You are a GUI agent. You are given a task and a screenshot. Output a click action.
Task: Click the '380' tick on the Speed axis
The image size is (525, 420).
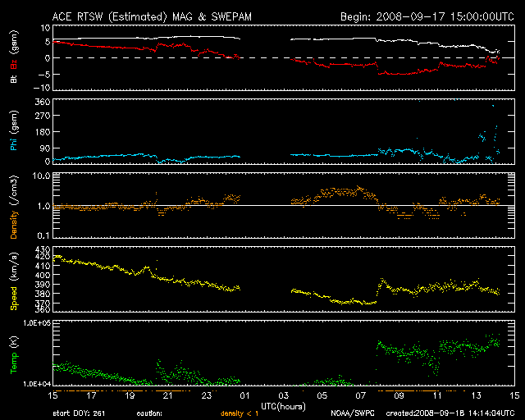tap(43, 294)
